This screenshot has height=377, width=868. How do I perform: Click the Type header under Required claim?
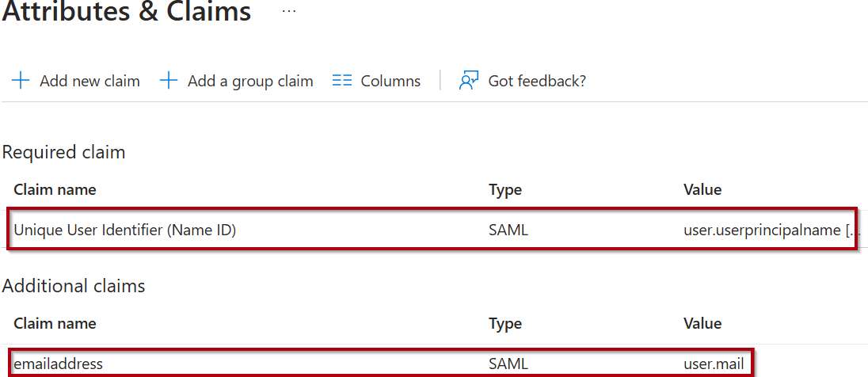click(505, 190)
